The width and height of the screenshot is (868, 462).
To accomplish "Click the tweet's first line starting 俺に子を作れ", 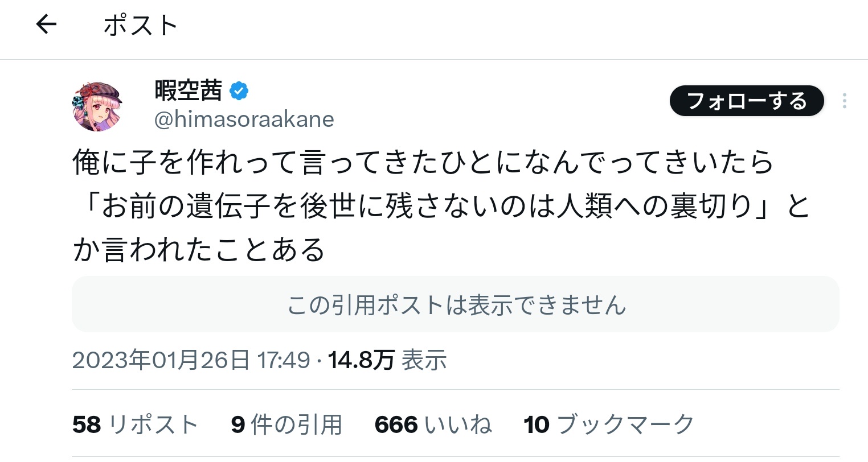I will point(423,163).
